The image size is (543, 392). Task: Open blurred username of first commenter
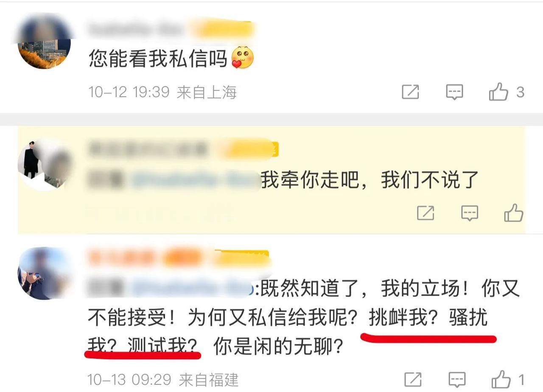136,29
